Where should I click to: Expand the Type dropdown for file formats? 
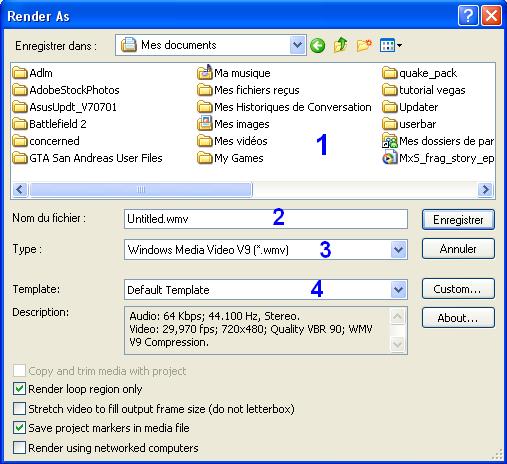pyautogui.click(x=398, y=249)
